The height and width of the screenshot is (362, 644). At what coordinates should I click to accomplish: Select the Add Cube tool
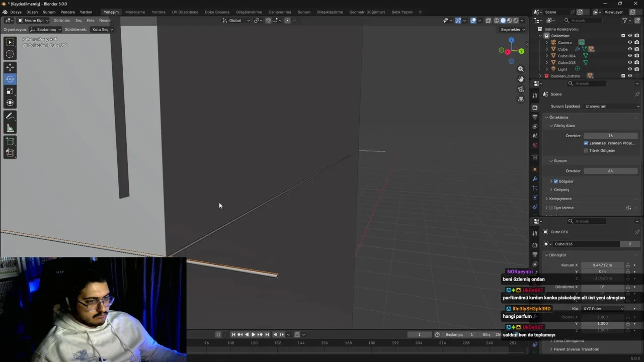click(x=10, y=141)
